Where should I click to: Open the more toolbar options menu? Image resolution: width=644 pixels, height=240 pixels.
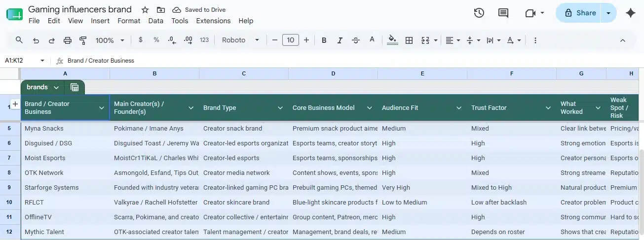click(535, 40)
